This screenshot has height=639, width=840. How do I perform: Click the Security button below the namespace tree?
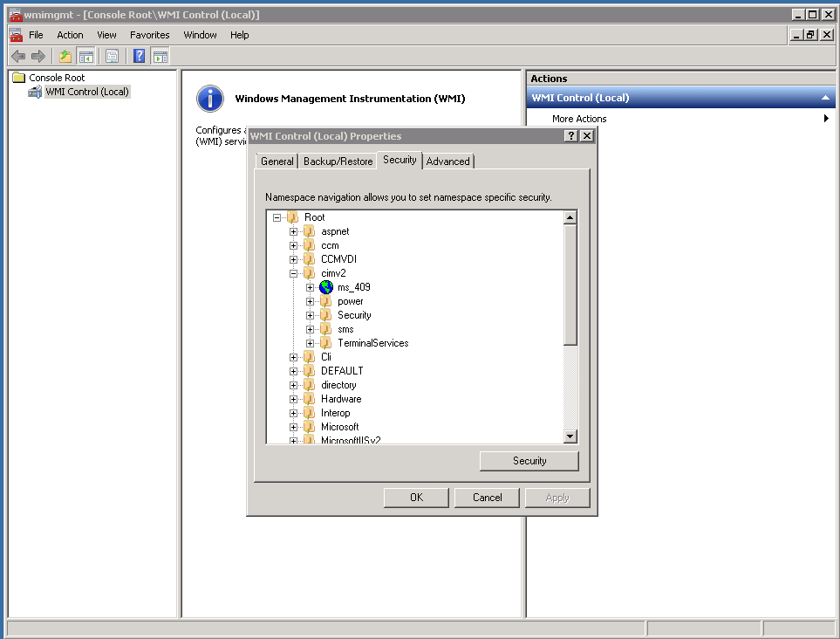(x=529, y=461)
